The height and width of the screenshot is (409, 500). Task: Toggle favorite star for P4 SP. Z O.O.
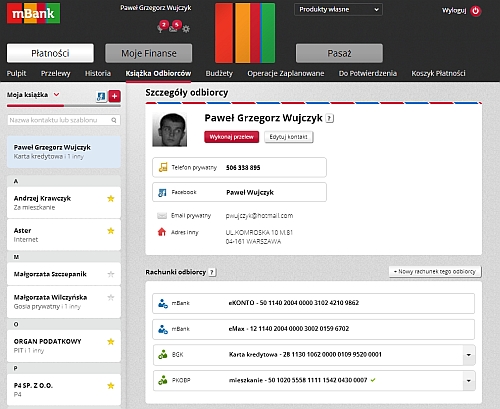click(x=111, y=386)
